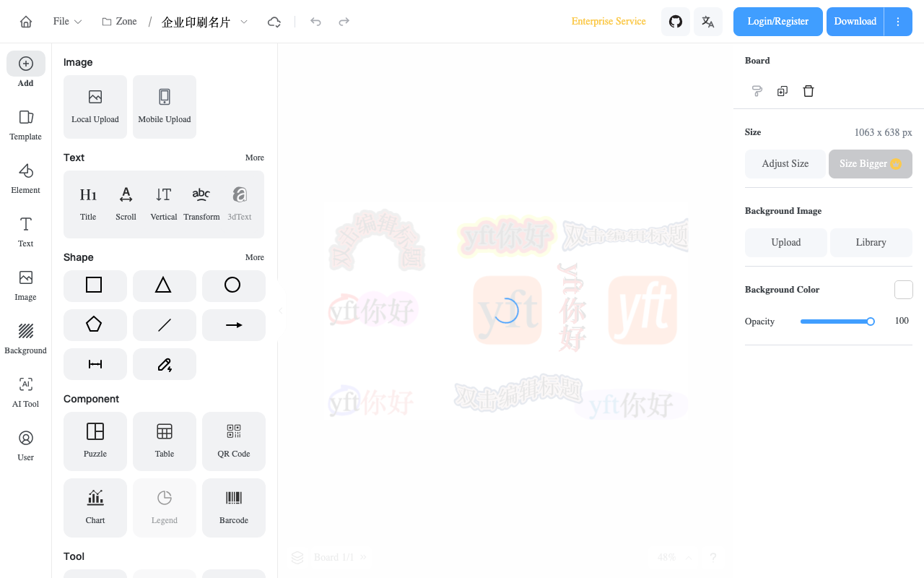Select the freehand pencil draw tool
This screenshot has height=578, width=924.
[165, 364]
